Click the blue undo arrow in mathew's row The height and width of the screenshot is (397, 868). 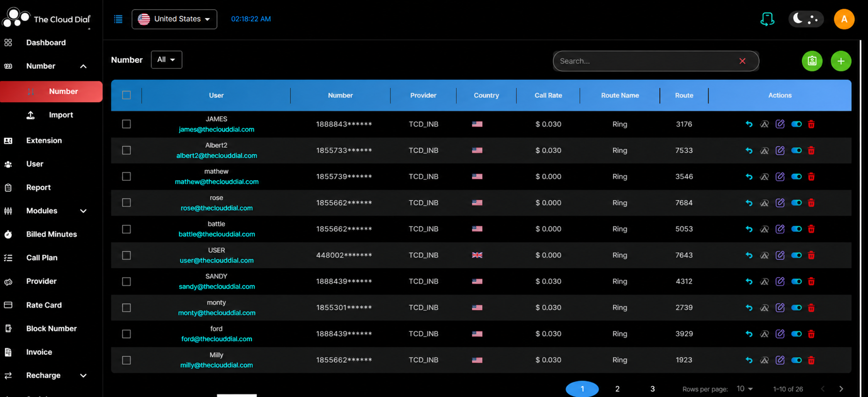[x=749, y=176]
